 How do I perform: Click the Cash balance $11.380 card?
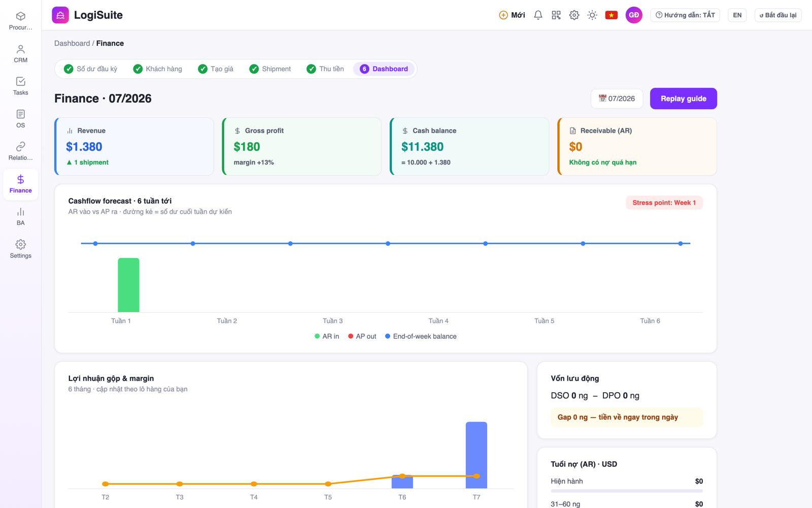pos(469,146)
